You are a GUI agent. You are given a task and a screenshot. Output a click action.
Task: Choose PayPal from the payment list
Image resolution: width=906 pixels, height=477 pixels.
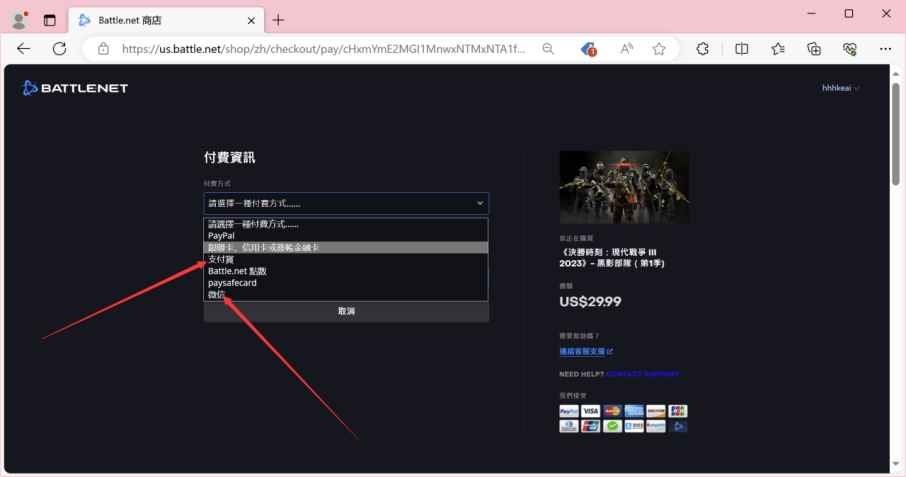346,236
